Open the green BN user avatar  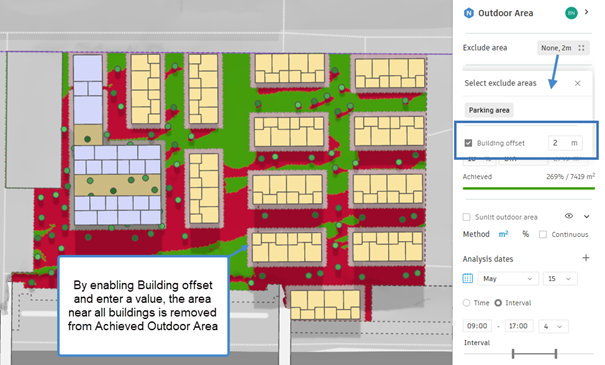point(571,13)
